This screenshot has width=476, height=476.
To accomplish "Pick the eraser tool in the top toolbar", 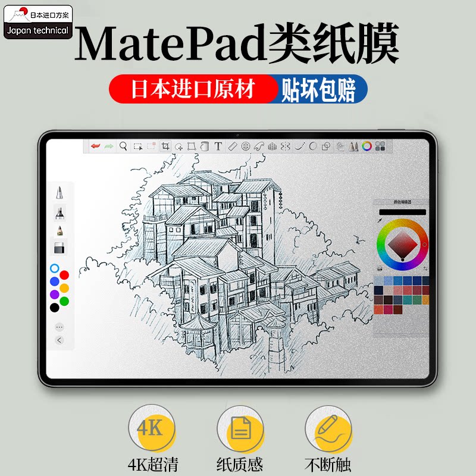I will (233, 145).
